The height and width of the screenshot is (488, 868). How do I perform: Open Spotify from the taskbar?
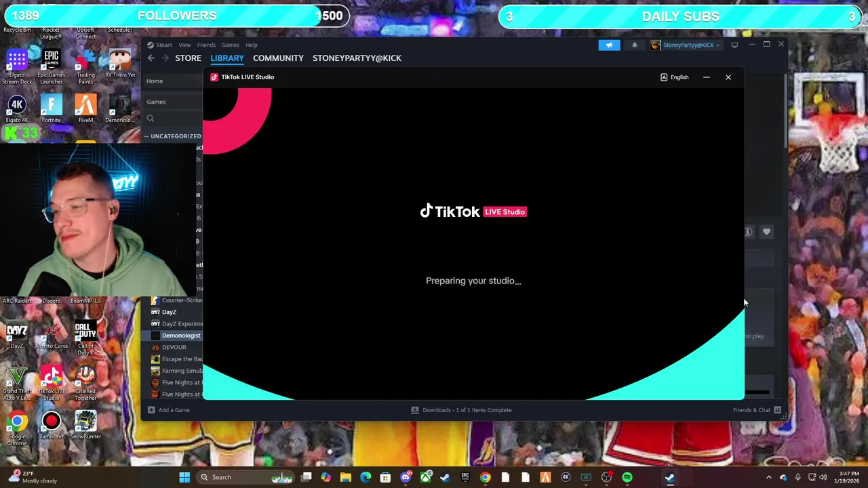pyautogui.click(x=627, y=477)
